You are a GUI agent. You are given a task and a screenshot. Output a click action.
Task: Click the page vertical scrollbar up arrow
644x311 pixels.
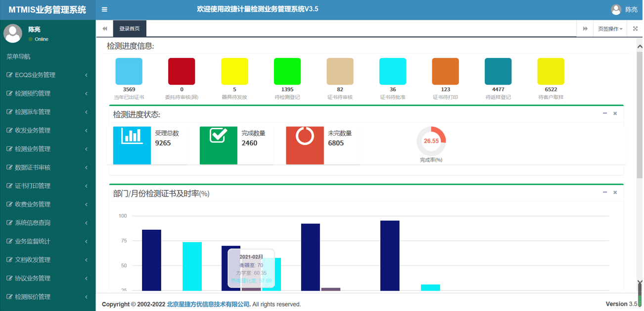coord(639,47)
